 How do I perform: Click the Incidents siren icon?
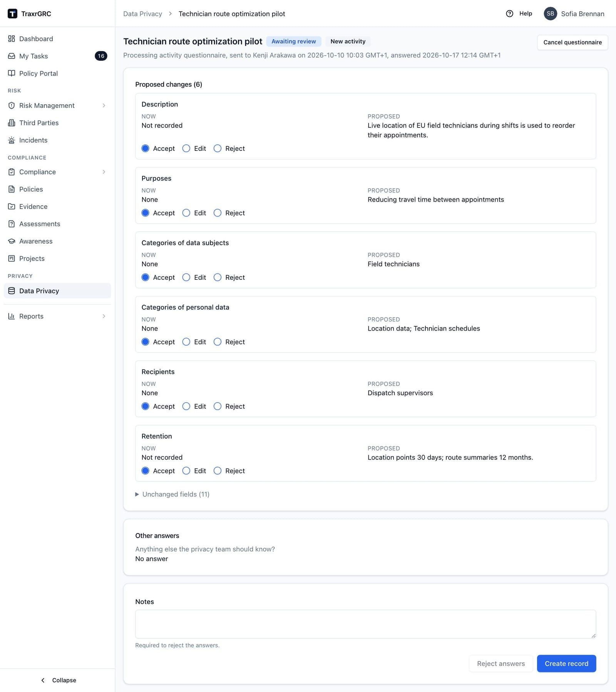pyautogui.click(x=12, y=140)
